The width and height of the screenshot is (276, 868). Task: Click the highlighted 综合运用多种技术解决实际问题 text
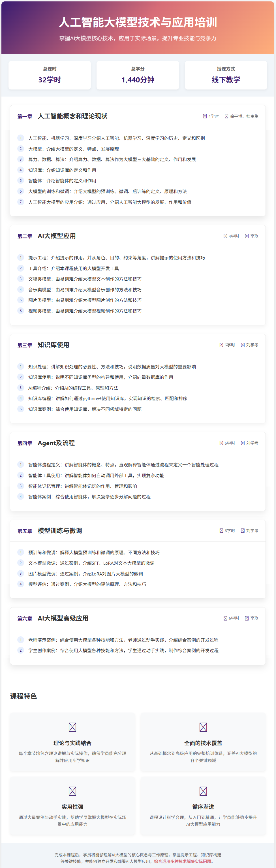click(183, 861)
